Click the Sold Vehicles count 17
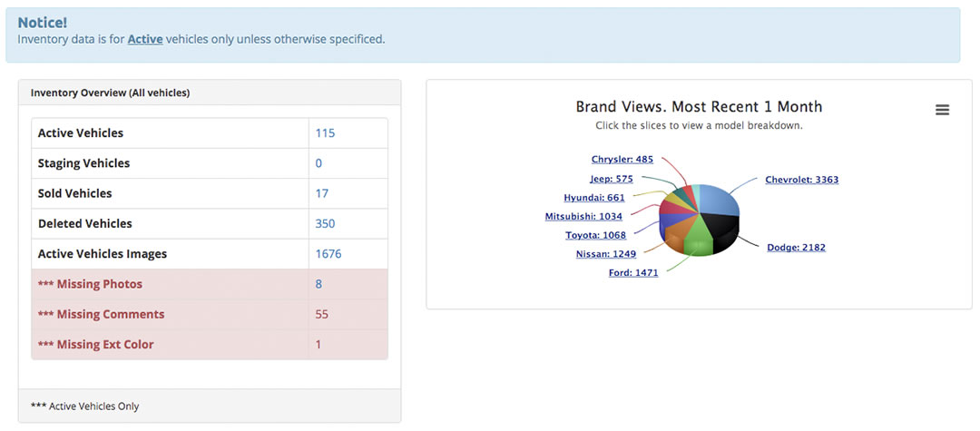The width and height of the screenshot is (980, 431). (x=322, y=193)
